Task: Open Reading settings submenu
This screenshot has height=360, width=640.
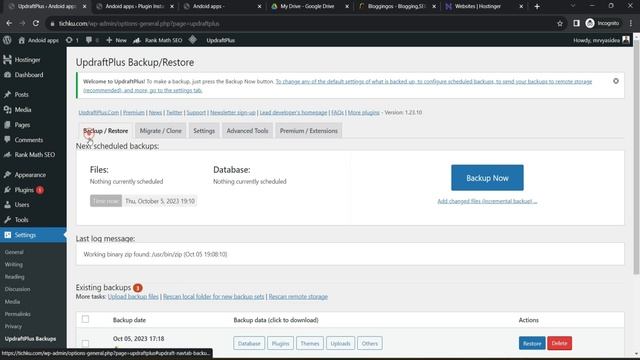Action: pos(15,277)
